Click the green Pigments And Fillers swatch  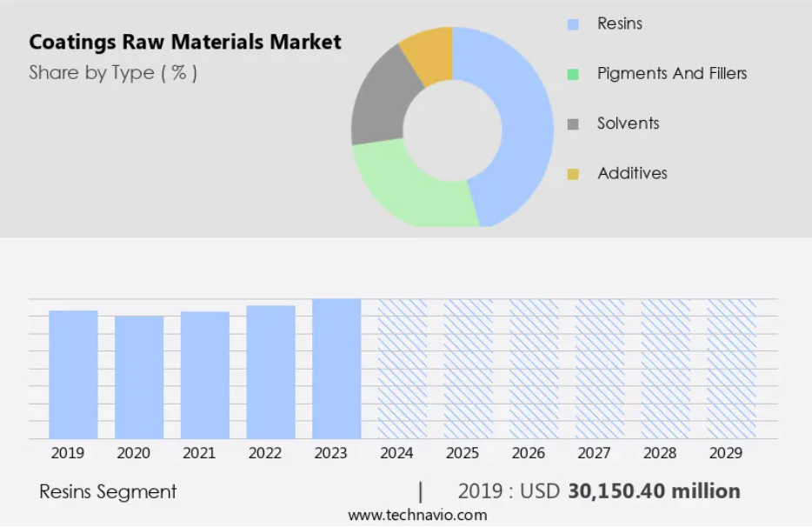pos(573,74)
